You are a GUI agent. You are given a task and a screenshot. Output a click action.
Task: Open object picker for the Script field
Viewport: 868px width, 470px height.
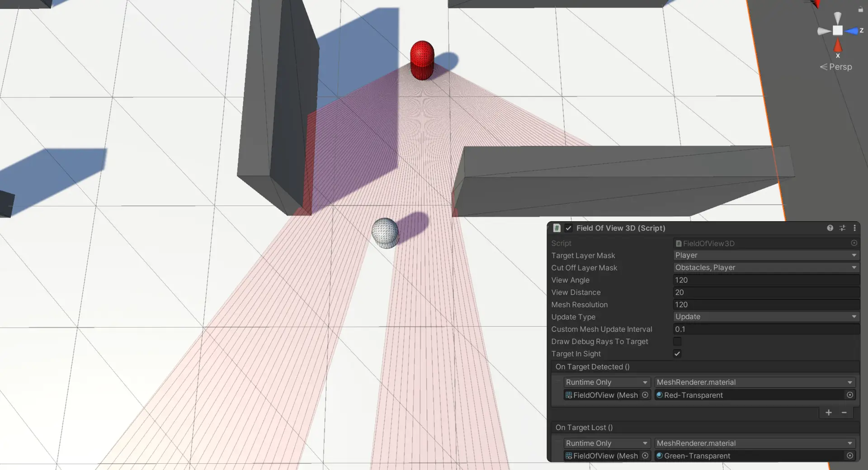[x=854, y=243]
